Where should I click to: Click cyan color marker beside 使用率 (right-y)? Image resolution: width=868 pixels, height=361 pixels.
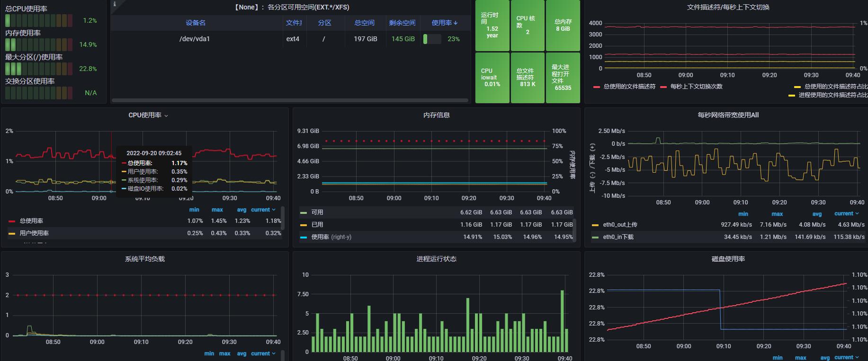[304, 237]
